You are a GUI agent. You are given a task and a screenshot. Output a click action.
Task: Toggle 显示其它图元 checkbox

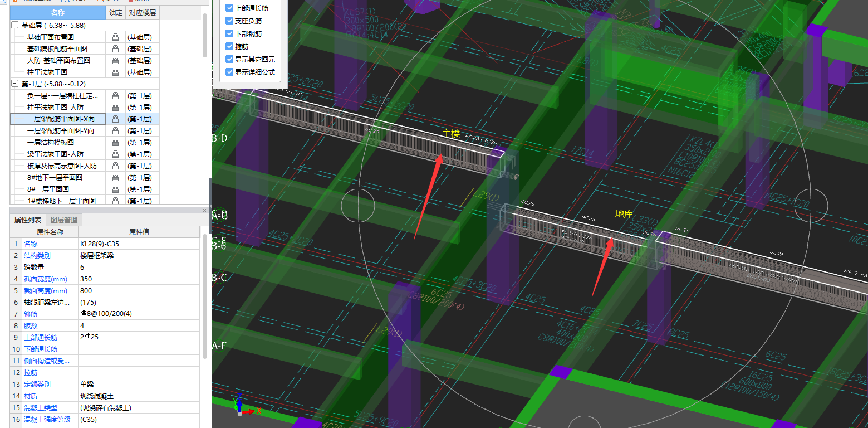(229, 59)
